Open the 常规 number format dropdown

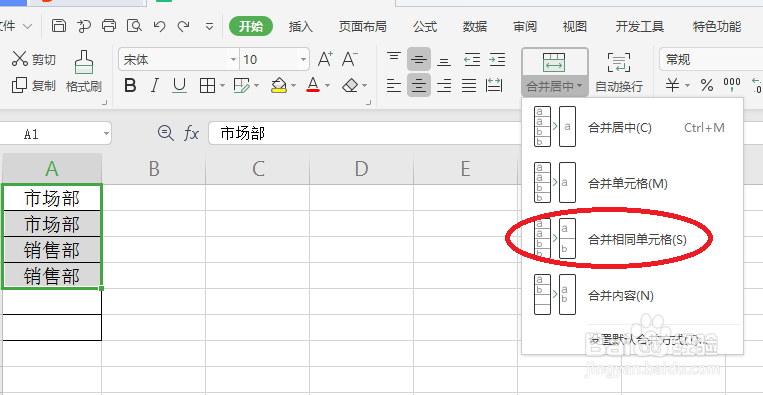pos(711,60)
